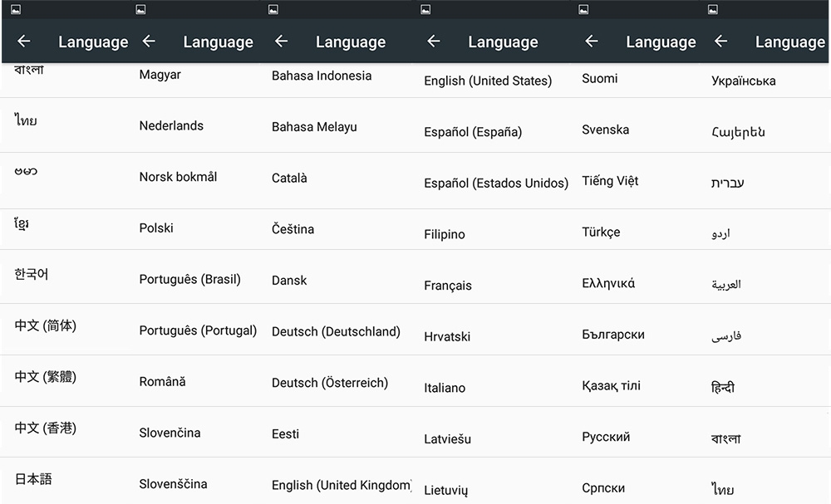Tap status bar image icon above Suomi panel

pyautogui.click(x=584, y=9)
